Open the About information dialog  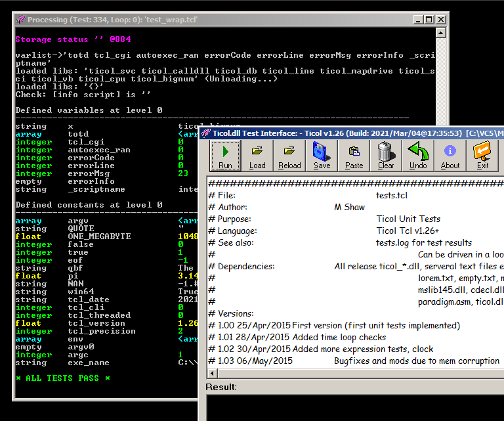click(450, 156)
